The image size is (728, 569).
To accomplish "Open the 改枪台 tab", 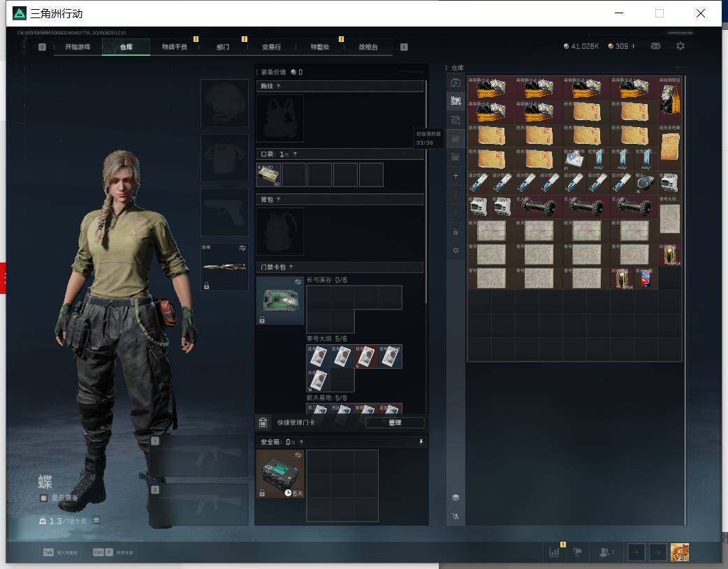I will [x=368, y=47].
